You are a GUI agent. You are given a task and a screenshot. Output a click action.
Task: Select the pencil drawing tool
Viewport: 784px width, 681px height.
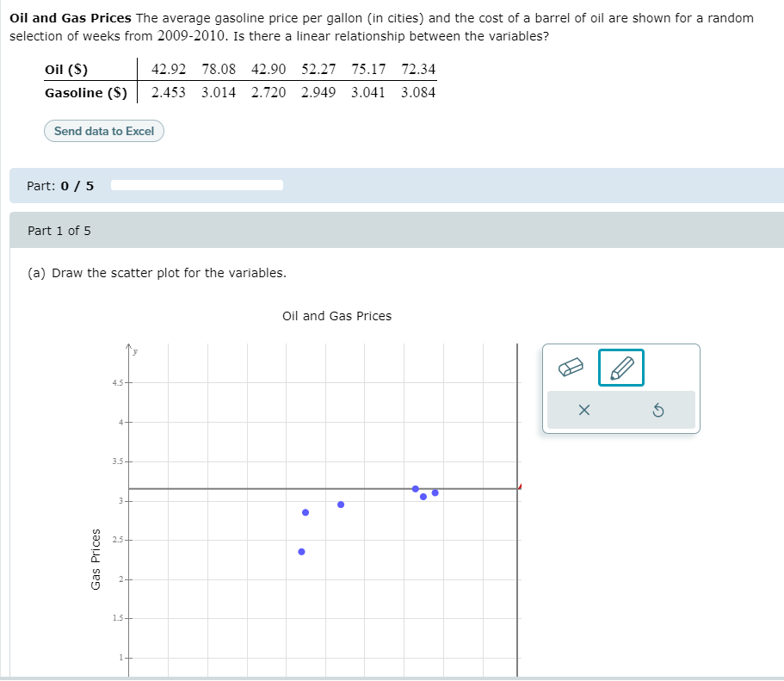click(x=620, y=368)
